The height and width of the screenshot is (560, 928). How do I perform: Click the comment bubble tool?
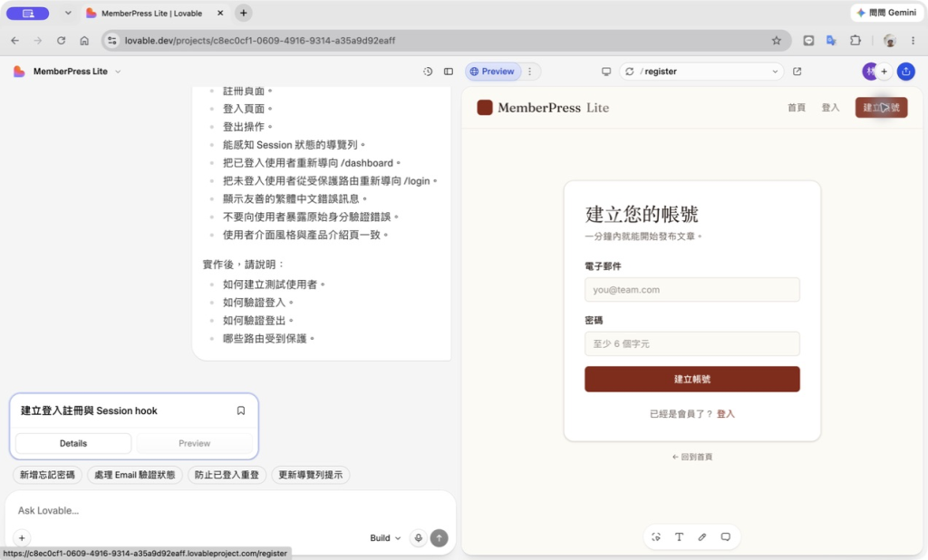coord(726,537)
